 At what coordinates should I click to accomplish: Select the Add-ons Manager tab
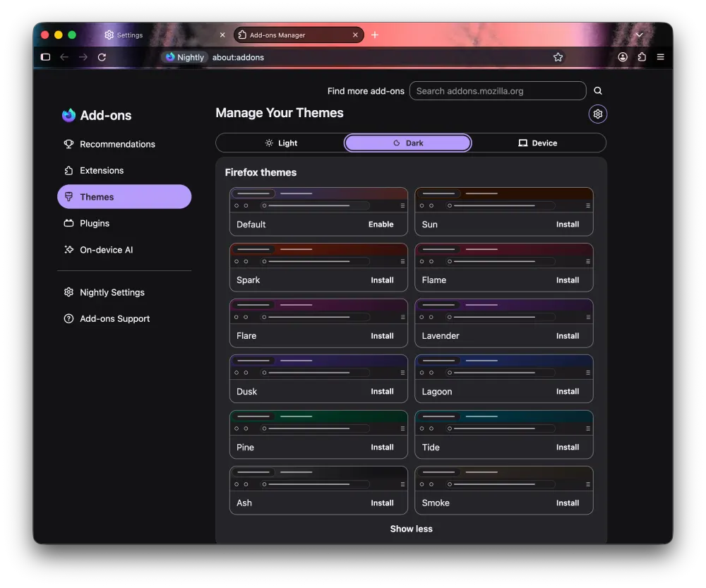tap(299, 35)
